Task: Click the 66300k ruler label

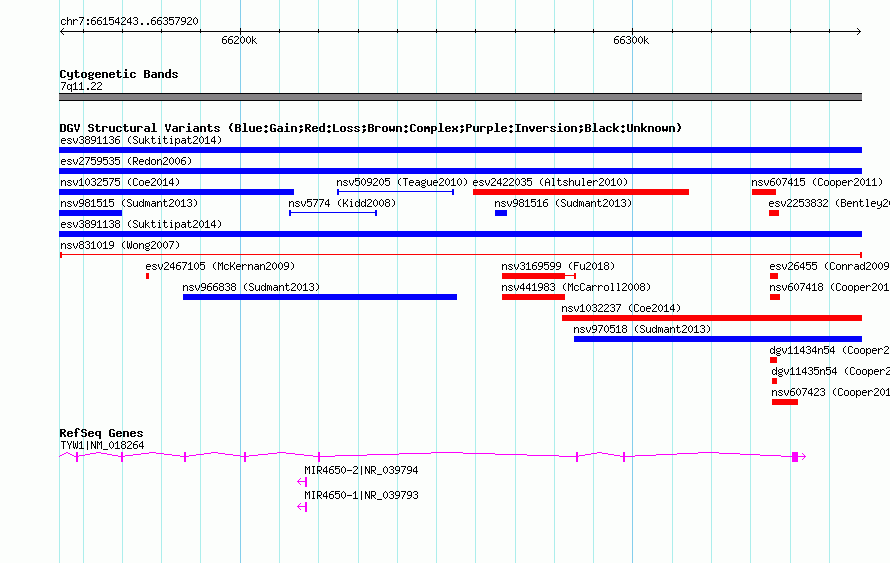Action: coord(631,40)
